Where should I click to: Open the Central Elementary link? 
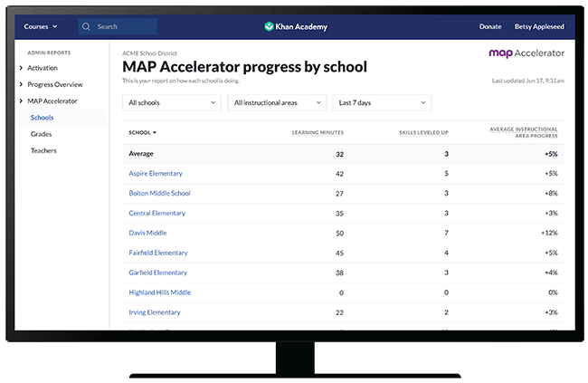coord(157,213)
